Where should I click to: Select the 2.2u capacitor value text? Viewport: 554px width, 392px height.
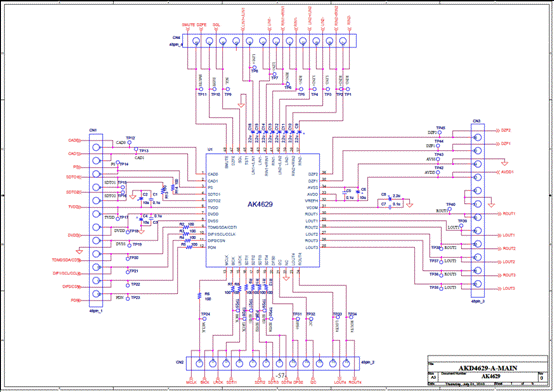point(396,195)
